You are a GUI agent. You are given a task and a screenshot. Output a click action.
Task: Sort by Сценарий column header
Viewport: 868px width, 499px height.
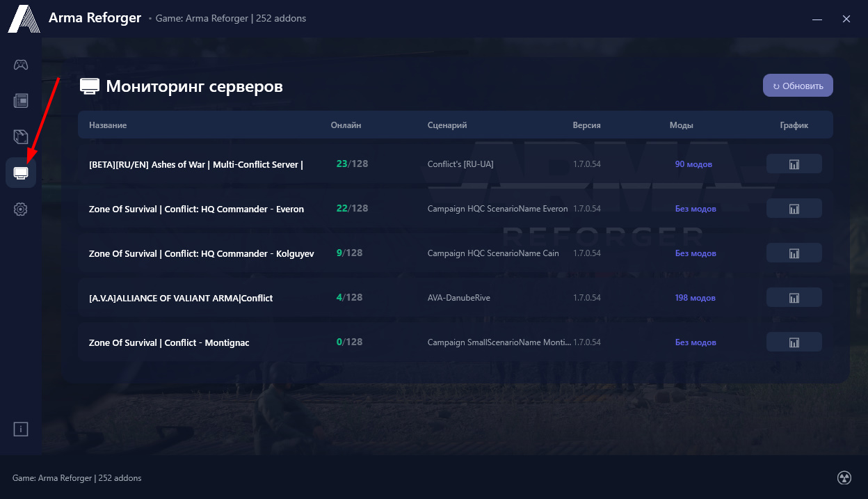[x=447, y=125]
